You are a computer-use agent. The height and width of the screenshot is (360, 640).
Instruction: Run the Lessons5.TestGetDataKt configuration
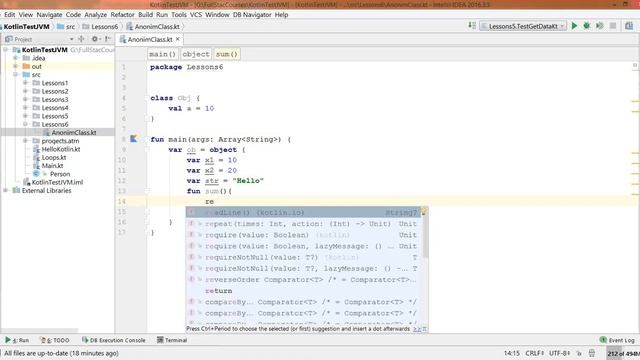[574, 26]
